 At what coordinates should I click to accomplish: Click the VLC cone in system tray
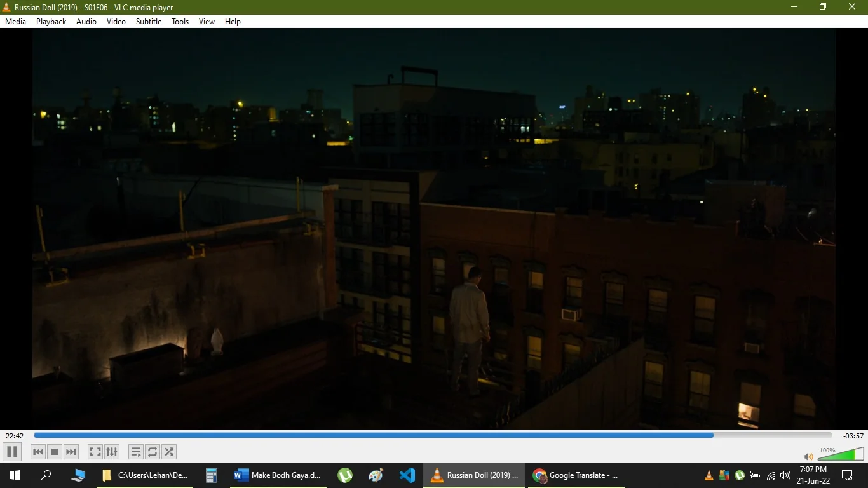[709, 475]
